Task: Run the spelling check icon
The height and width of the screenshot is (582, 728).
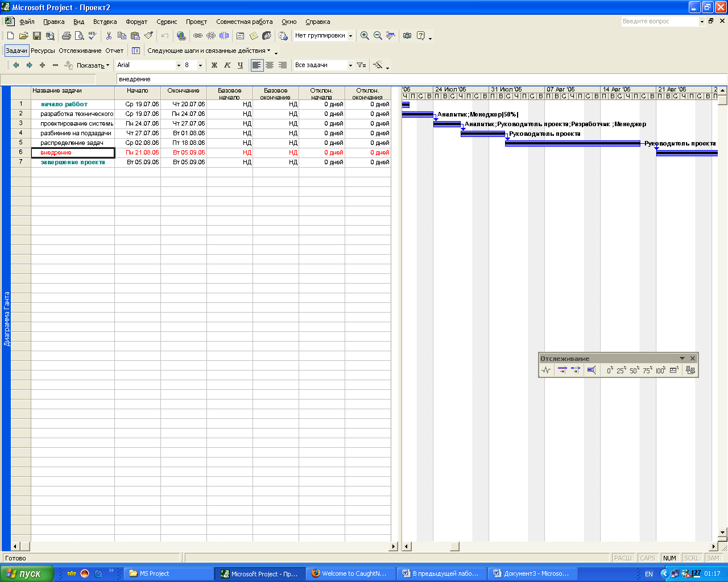Action: 92,36
